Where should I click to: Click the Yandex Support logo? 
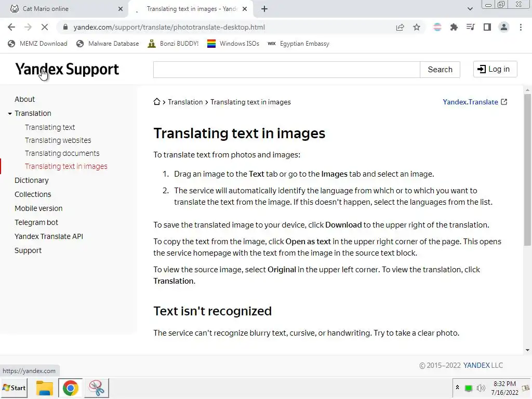click(x=67, y=69)
